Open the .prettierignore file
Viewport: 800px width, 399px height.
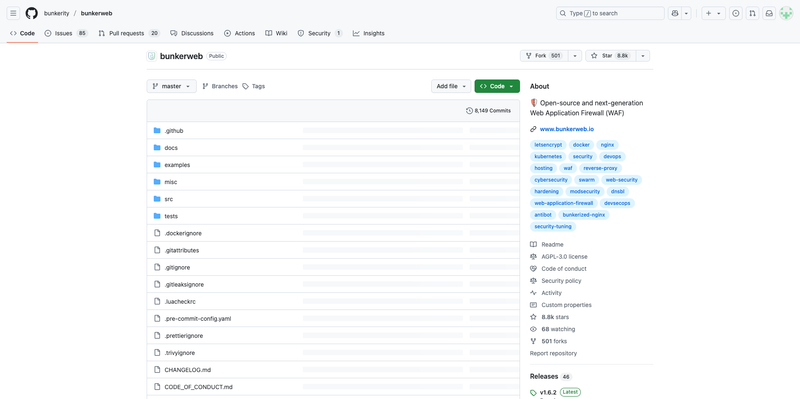click(184, 336)
